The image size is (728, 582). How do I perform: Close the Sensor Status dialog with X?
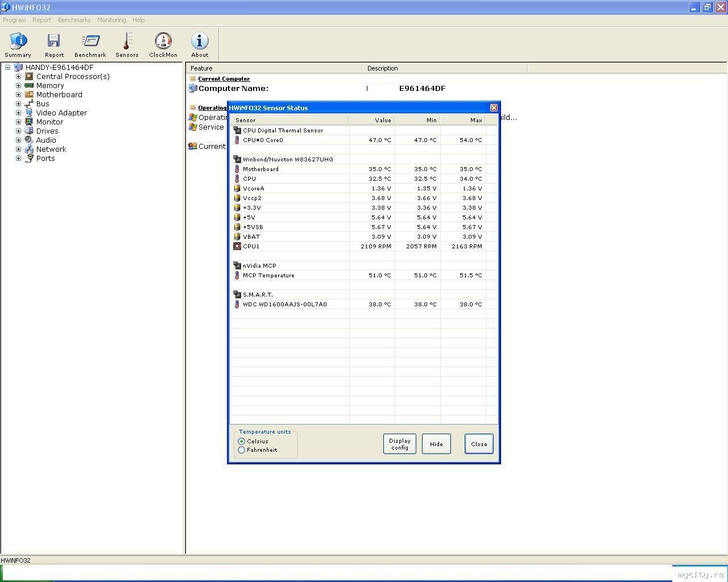(494, 107)
